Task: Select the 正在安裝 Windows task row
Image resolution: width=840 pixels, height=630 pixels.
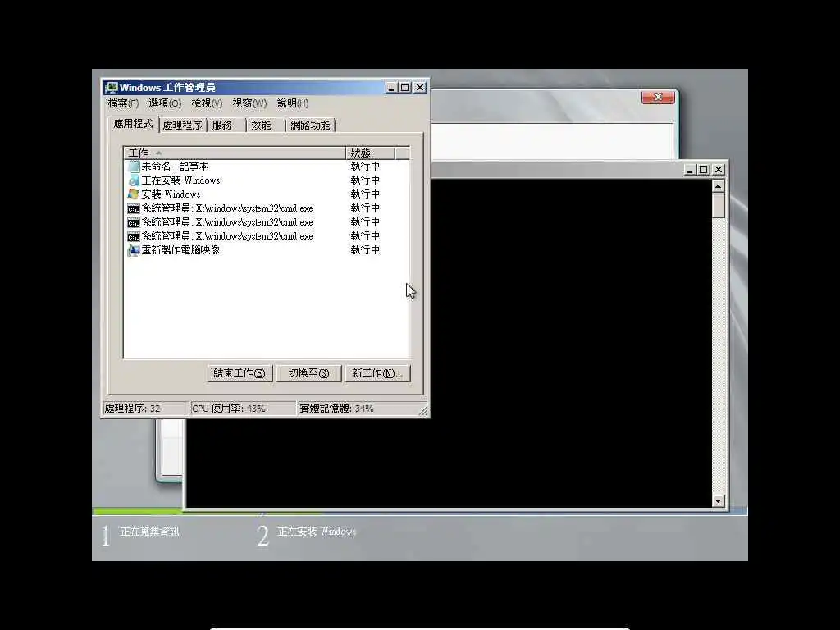Action: (267, 180)
